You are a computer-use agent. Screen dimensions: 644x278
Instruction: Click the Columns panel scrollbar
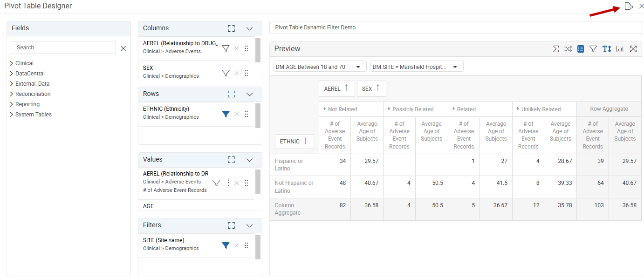258,49
